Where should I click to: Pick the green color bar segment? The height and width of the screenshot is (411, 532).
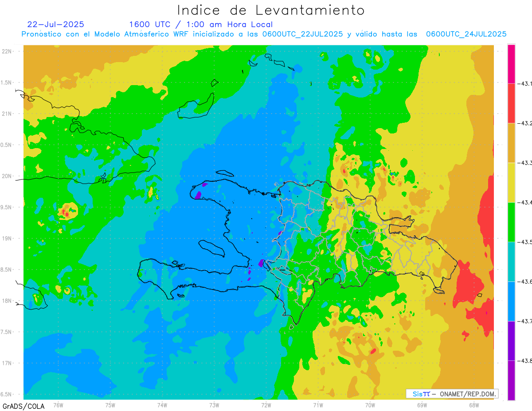tap(511, 222)
